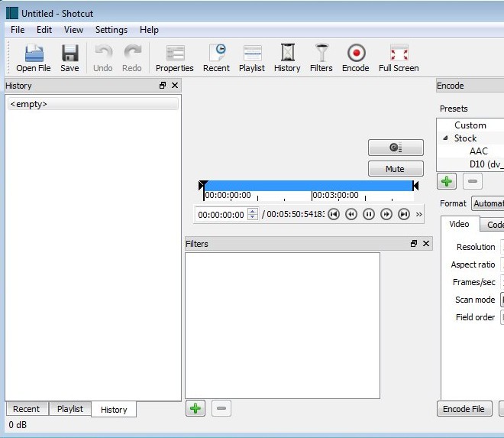Undock the History panel using float button
This screenshot has width=504, height=438.
(163, 86)
